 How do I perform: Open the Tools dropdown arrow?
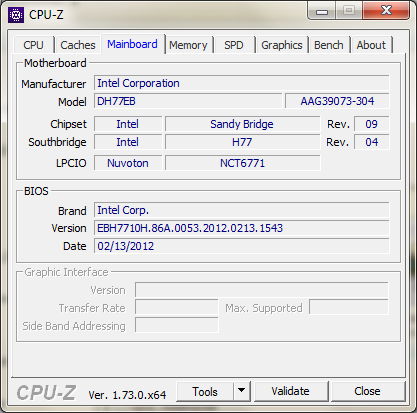(242, 391)
